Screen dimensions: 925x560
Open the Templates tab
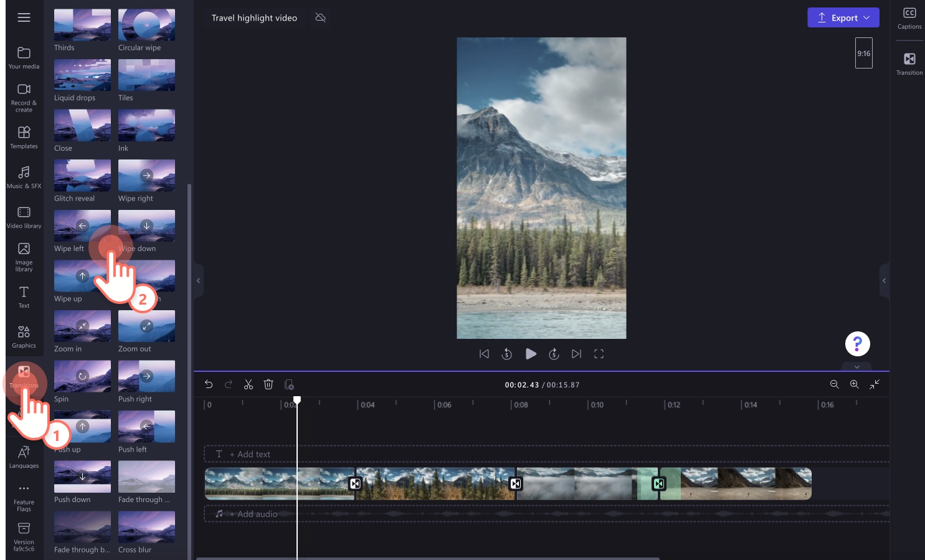coord(24,138)
